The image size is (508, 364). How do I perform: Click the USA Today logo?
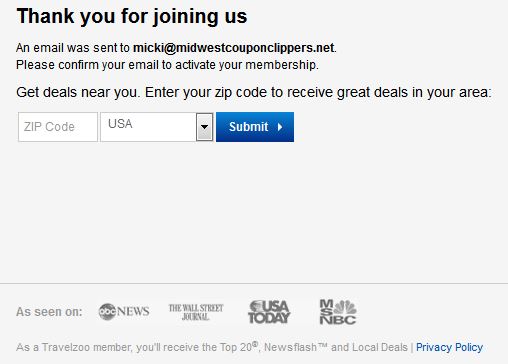269,312
